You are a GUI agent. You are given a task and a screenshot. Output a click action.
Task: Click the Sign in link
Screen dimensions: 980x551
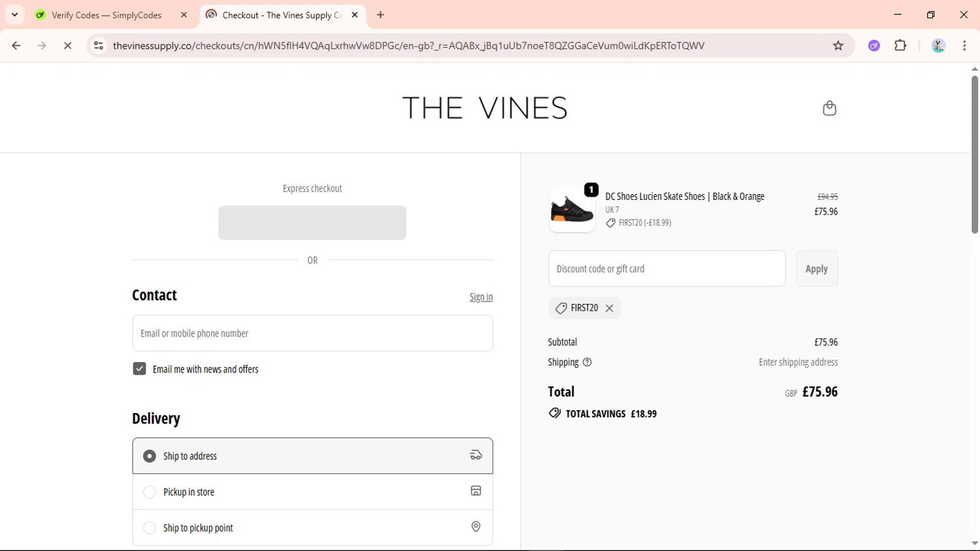(x=481, y=297)
